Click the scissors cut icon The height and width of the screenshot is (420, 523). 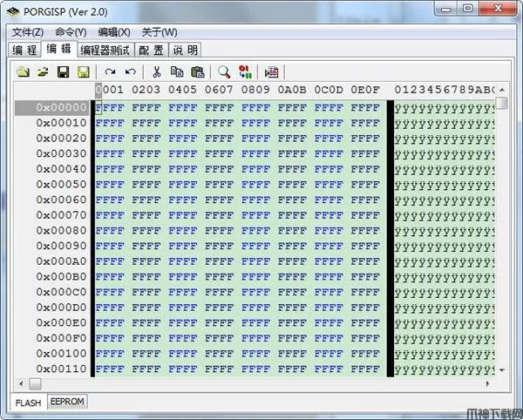click(156, 71)
